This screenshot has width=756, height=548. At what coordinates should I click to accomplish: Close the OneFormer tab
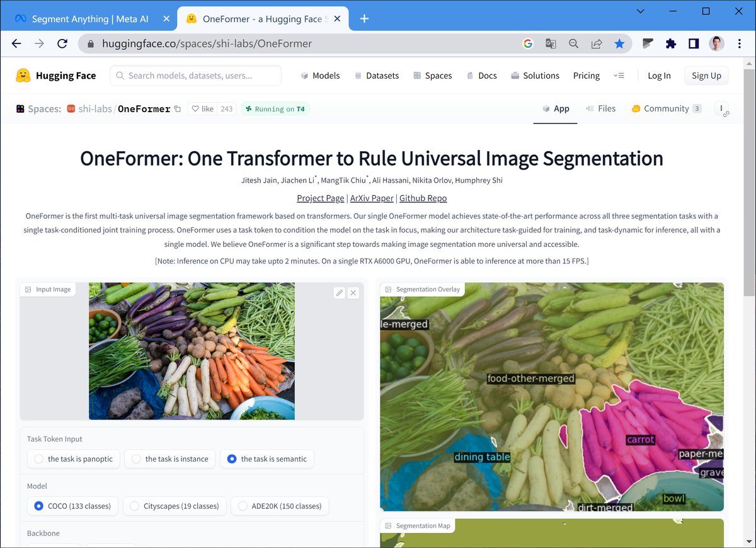pos(337,19)
